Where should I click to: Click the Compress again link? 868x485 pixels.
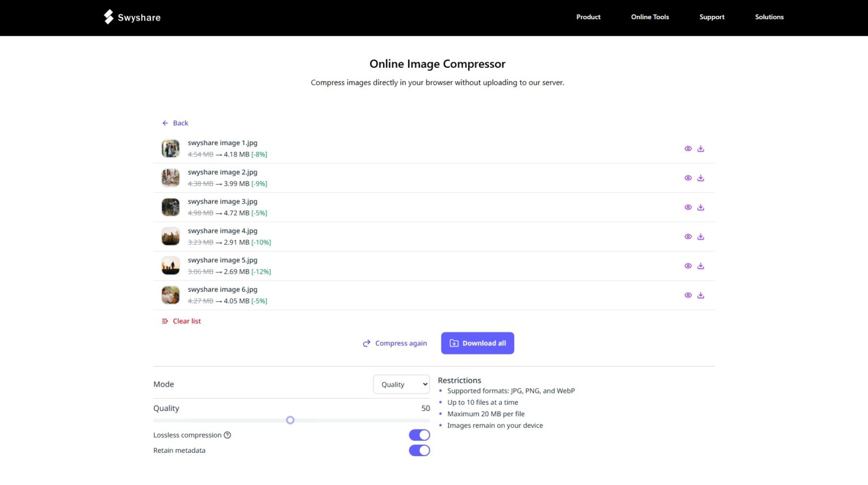coord(394,343)
